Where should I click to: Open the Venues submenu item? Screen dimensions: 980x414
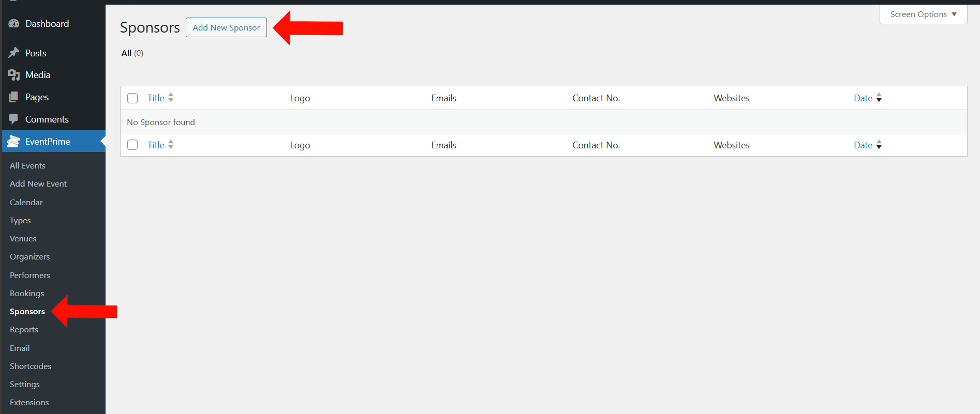[x=23, y=238]
